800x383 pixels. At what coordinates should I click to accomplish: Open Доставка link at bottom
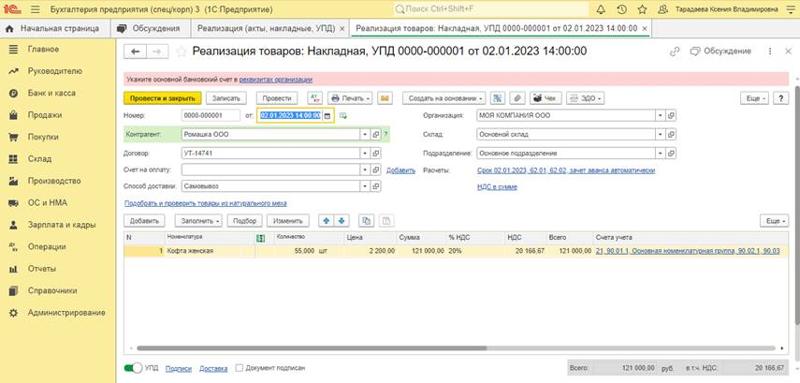click(213, 368)
